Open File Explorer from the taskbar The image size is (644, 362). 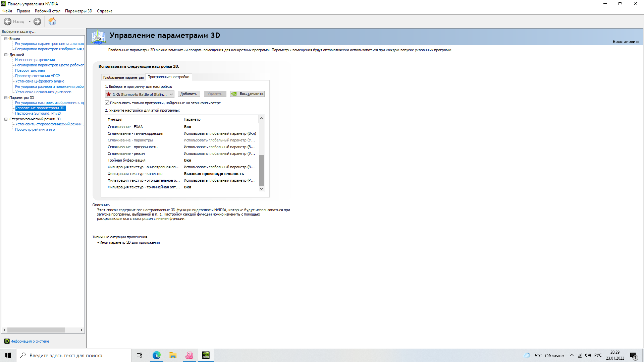click(173, 355)
